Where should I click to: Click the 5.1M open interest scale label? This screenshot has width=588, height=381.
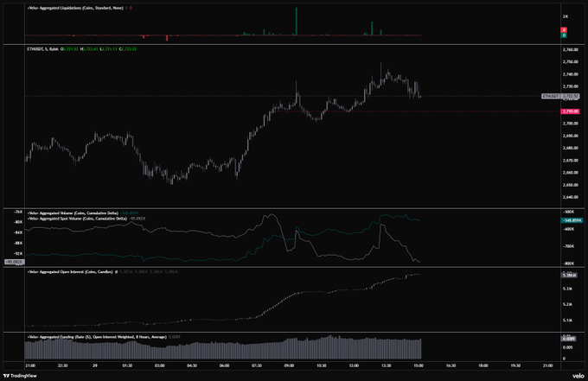coord(567,321)
